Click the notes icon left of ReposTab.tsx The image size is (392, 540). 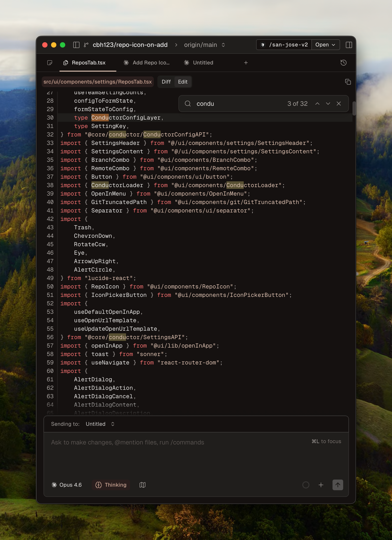pos(50,63)
